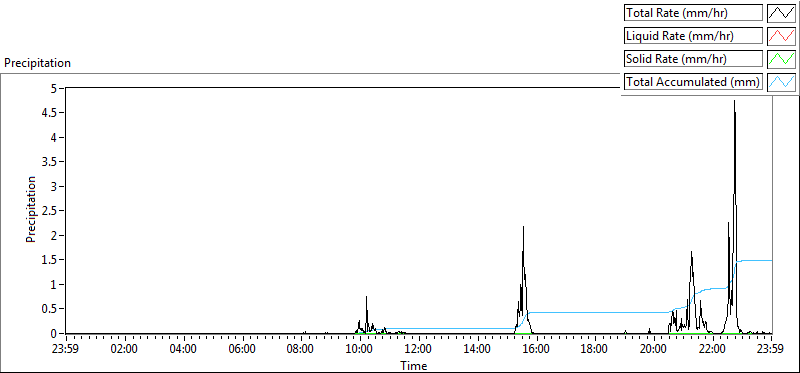800x373 pixels.
Task: Click the Total Rate black plot icon
Action: [x=781, y=13]
